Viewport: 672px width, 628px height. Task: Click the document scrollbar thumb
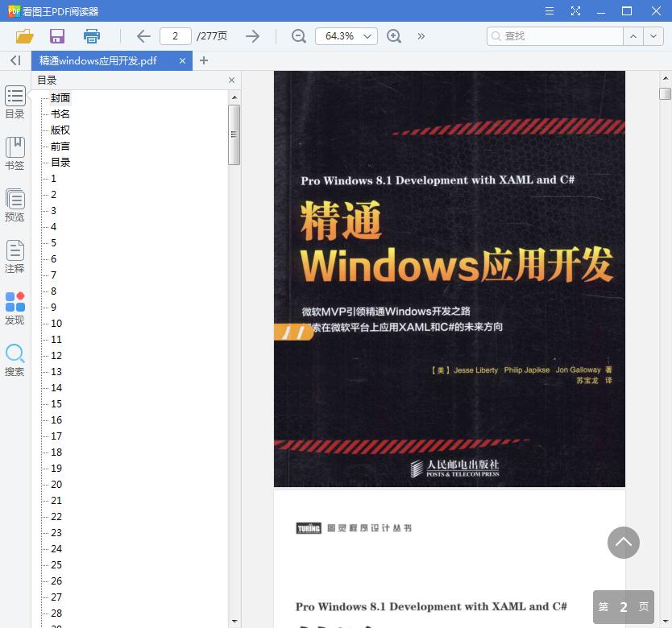[665, 93]
